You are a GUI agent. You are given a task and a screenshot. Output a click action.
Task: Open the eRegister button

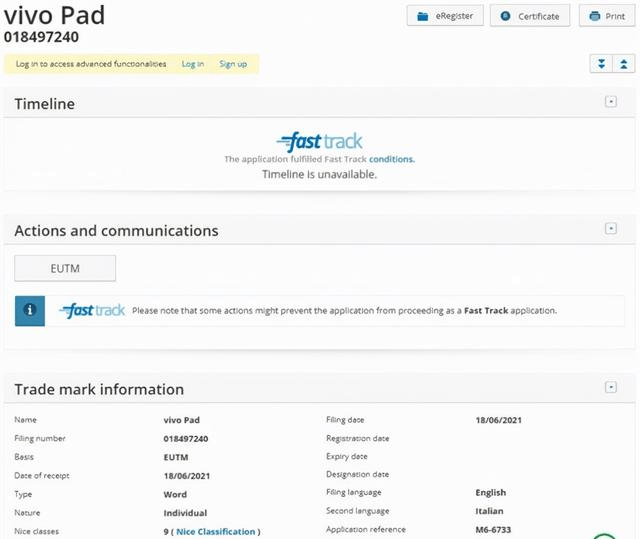pos(445,16)
